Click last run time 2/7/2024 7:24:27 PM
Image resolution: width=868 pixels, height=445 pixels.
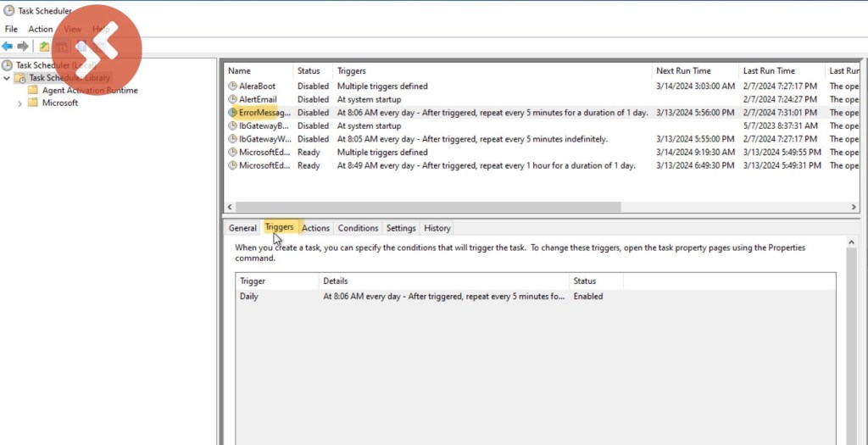pyautogui.click(x=780, y=100)
